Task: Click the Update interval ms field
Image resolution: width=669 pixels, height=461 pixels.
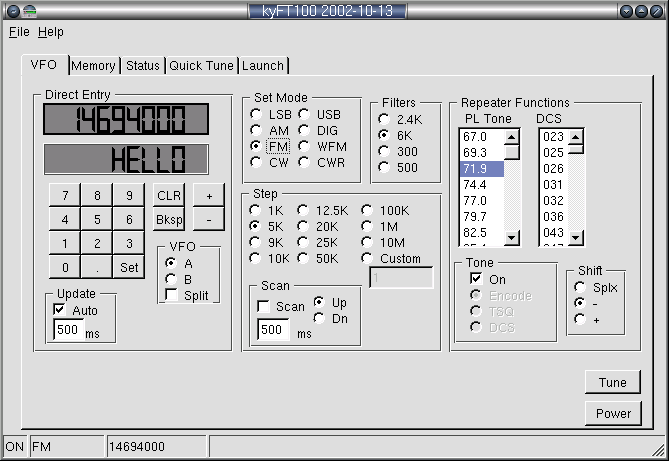Action: 68,329
